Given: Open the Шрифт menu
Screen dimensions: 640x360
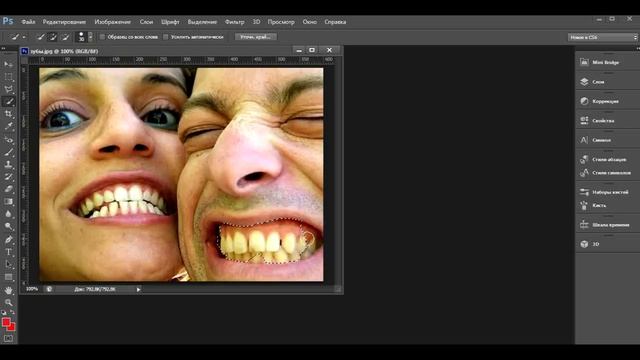Looking at the screenshot, I should 170,22.
